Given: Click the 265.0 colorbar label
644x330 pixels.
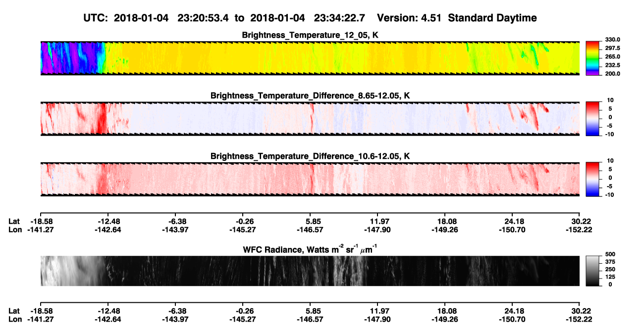Looking at the screenshot, I should pyautogui.click(x=613, y=56).
